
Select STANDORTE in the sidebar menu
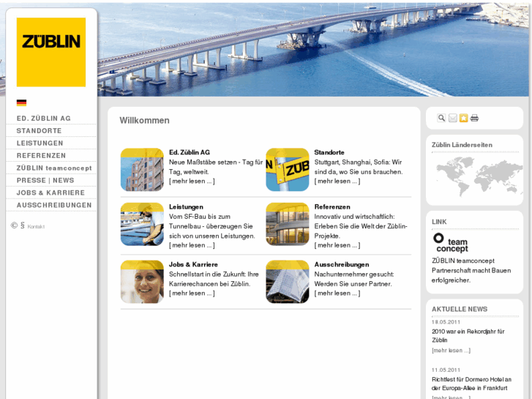pyautogui.click(x=40, y=131)
